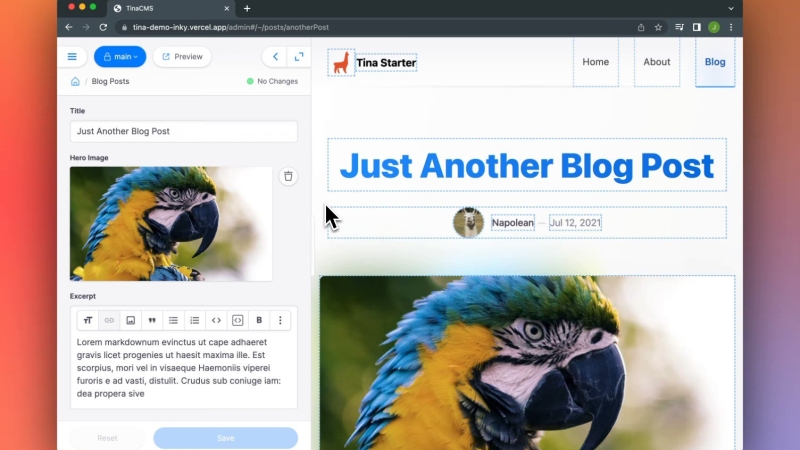The width and height of the screenshot is (800, 450).
Task: Click the home icon in breadcrumb
Action: [75, 81]
